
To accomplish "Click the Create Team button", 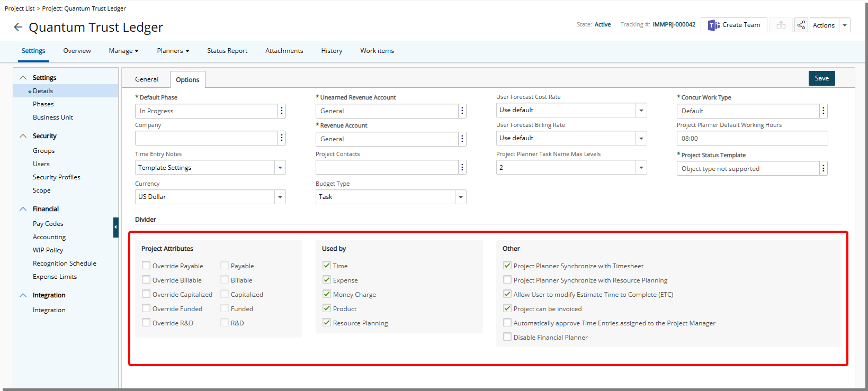I will tap(734, 25).
